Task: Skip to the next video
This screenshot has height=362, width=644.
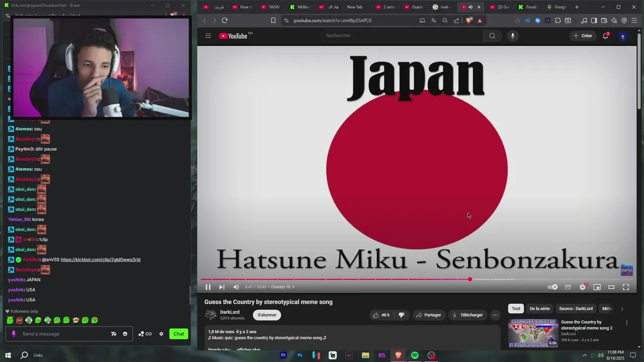Action: (221, 287)
